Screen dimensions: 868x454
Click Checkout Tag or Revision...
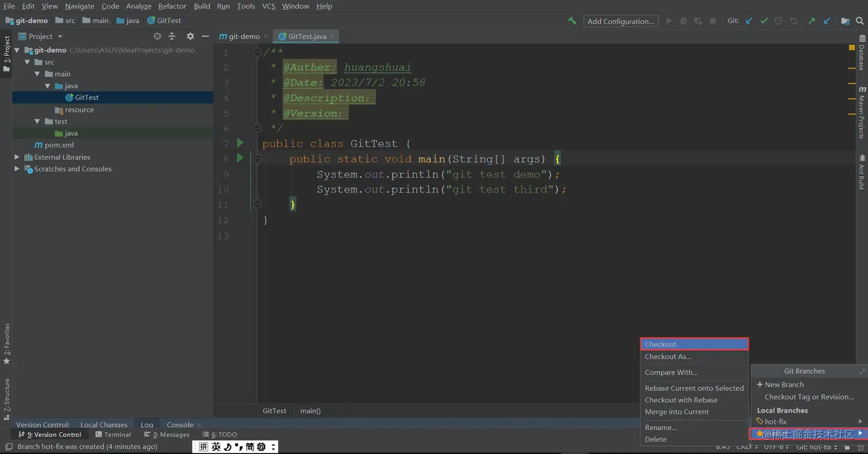click(x=809, y=397)
